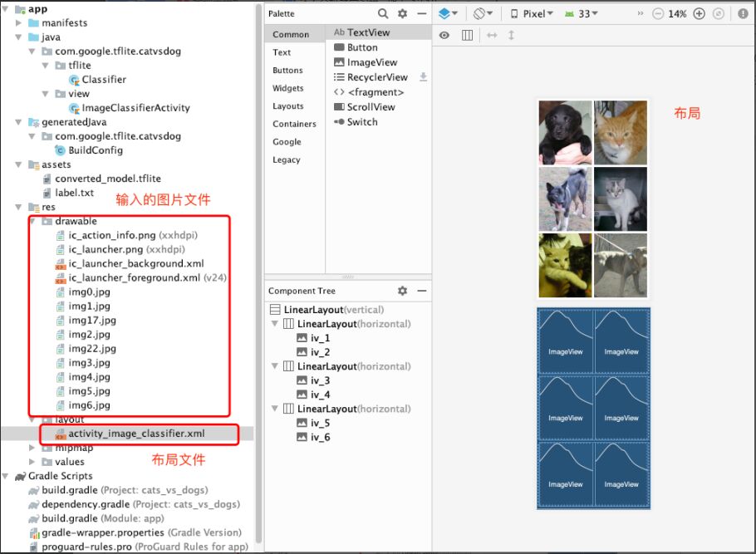Open the Palette search icon
This screenshot has height=554, width=756.
coord(383,13)
